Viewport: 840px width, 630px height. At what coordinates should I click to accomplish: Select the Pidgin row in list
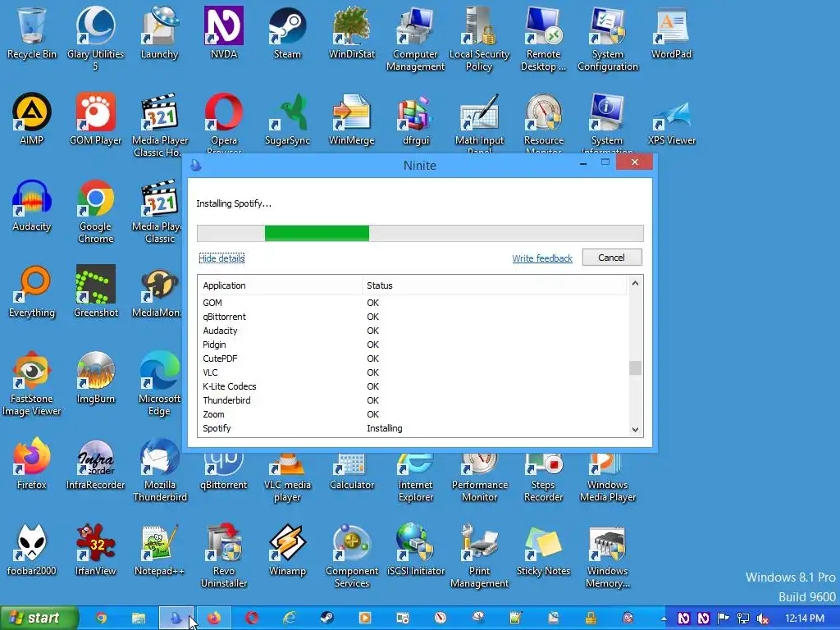click(413, 345)
